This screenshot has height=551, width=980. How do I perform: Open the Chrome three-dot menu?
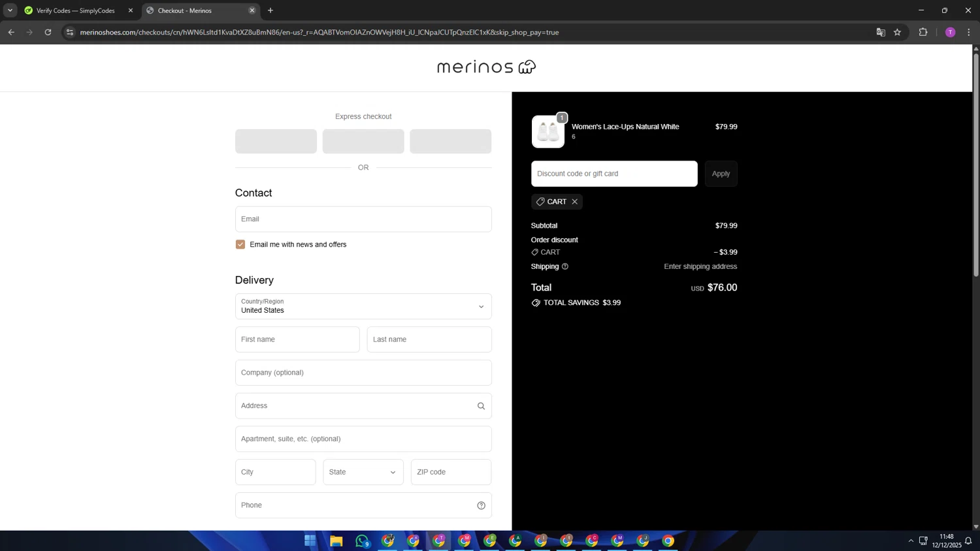[x=969, y=32]
